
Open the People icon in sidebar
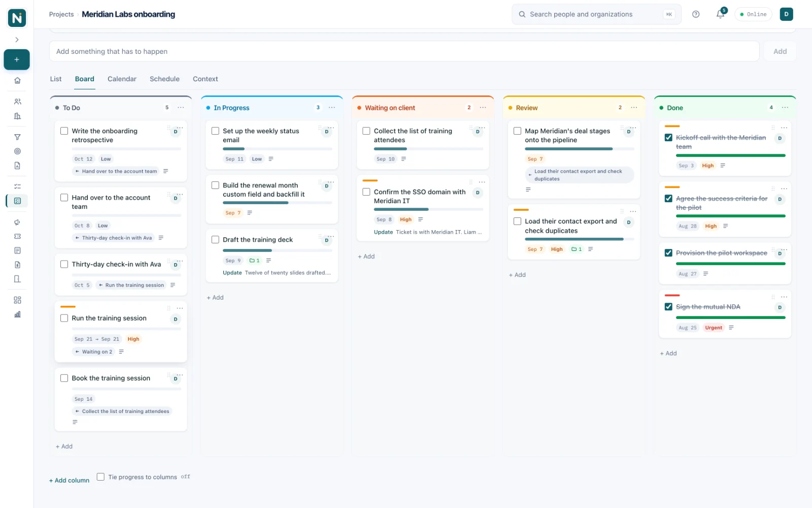point(17,102)
